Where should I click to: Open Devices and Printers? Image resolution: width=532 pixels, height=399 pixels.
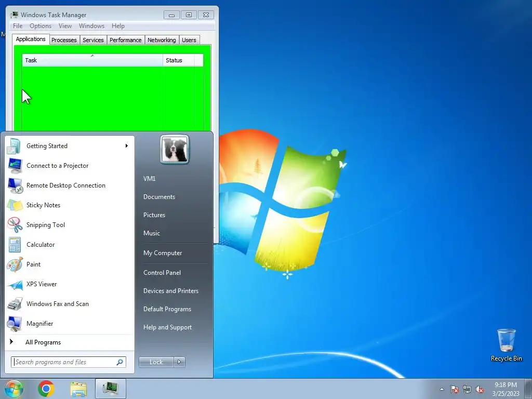[171, 291]
